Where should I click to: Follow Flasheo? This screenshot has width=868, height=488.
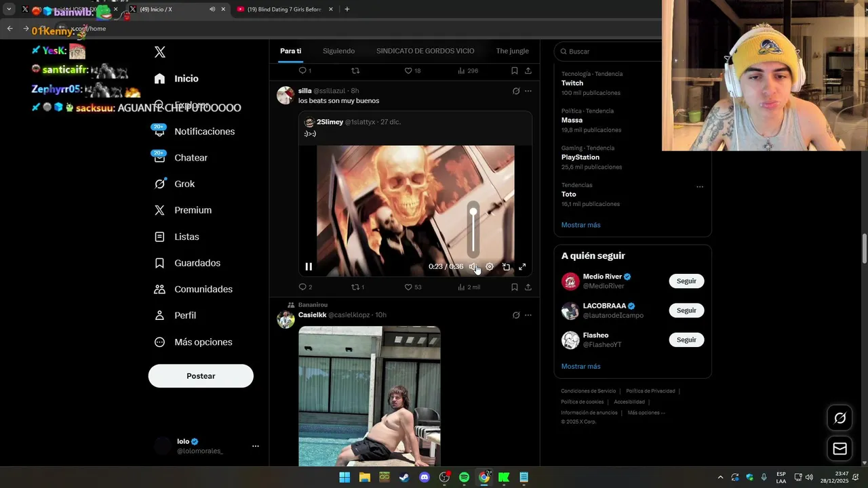tap(686, 340)
